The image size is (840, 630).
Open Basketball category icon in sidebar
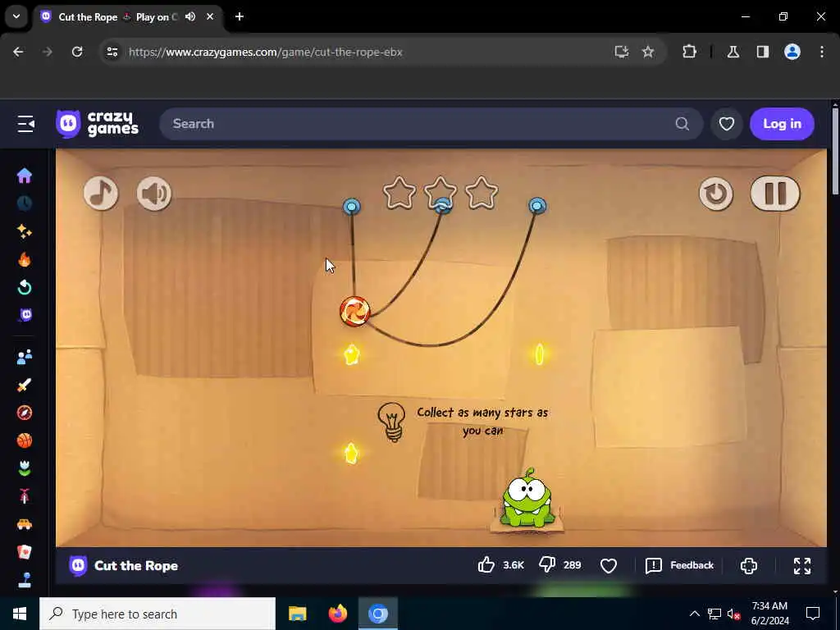point(25,441)
